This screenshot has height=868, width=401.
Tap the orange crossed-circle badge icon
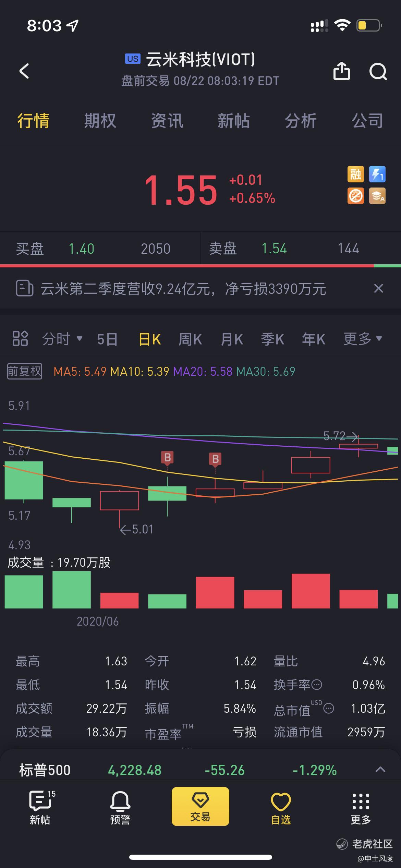point(355,196)
